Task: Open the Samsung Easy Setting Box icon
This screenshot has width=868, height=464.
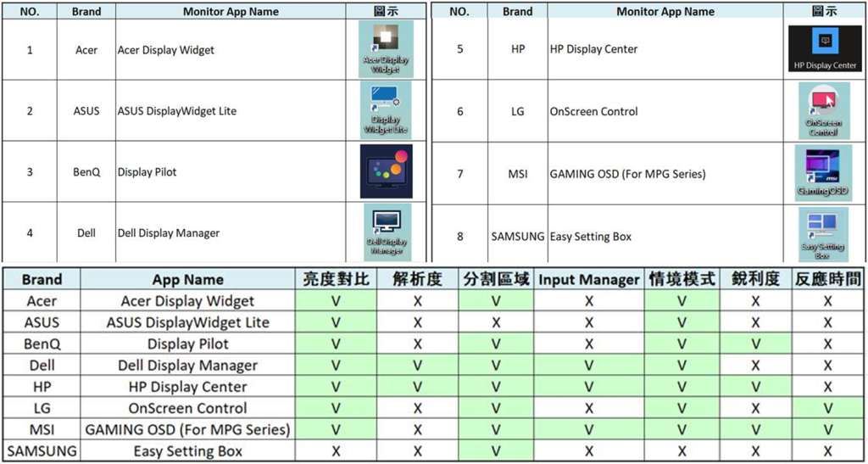Action: point(822,233)
